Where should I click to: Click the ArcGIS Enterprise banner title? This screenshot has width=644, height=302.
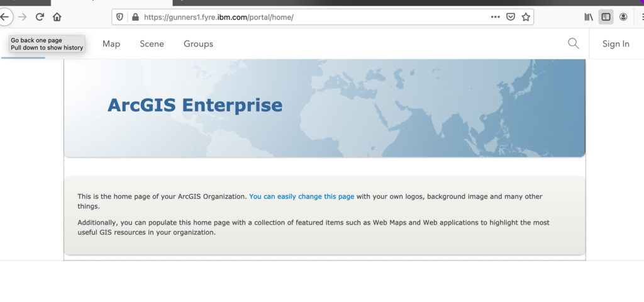point(195,105)
